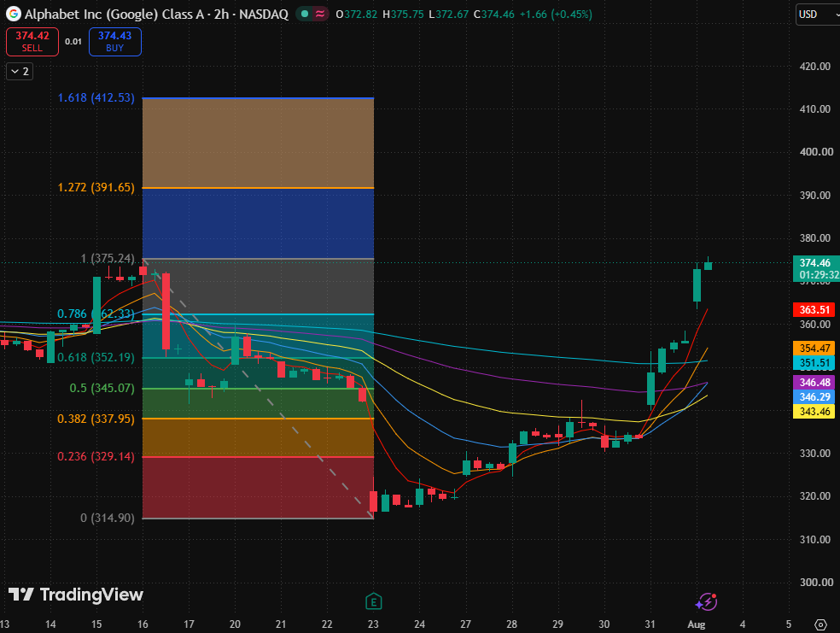Click the orange 354.47 moving average price tag
The image size is (840, 633).
(x=815, y=349)
